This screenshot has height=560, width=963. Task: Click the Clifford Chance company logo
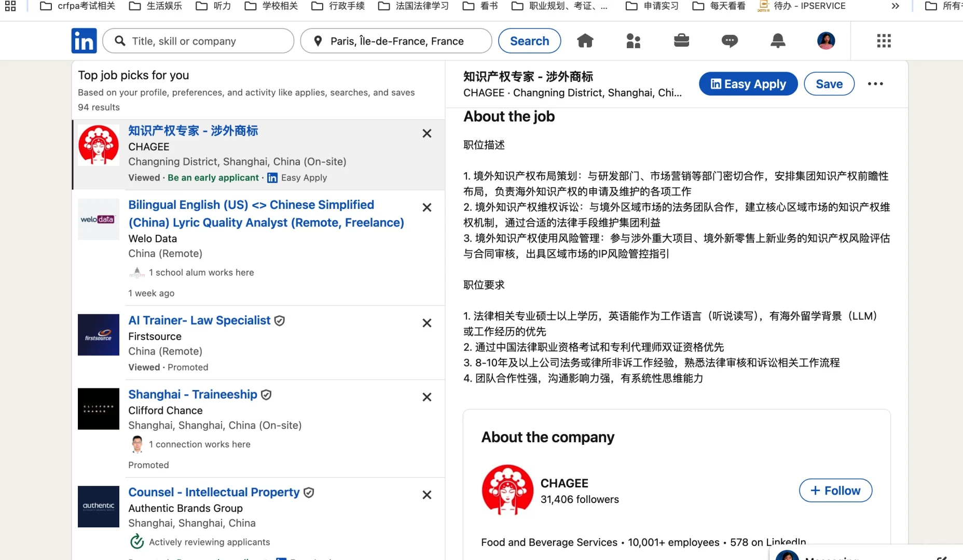pos(99,409)
